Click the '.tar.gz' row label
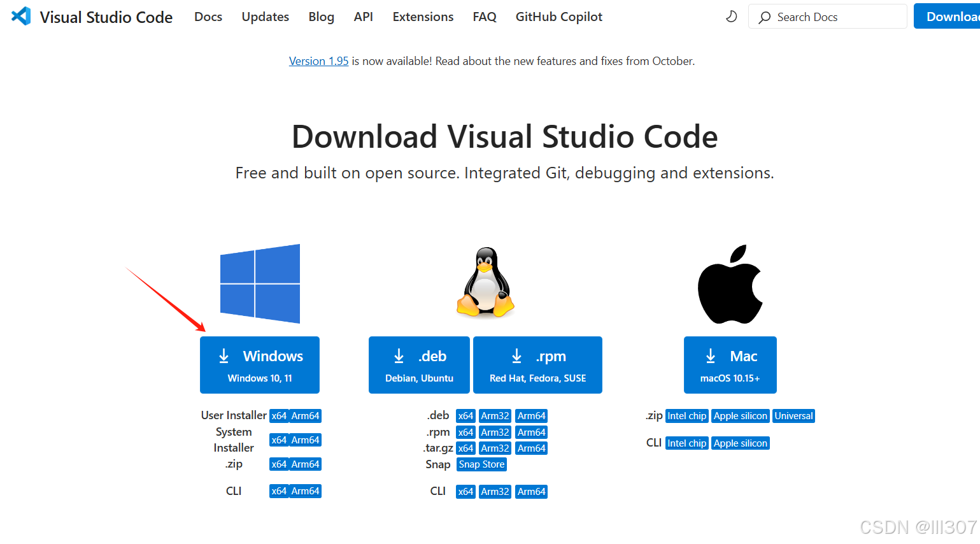Image resolution: width=980 pixels, height=544 pixels. click(x=438, y=448)
